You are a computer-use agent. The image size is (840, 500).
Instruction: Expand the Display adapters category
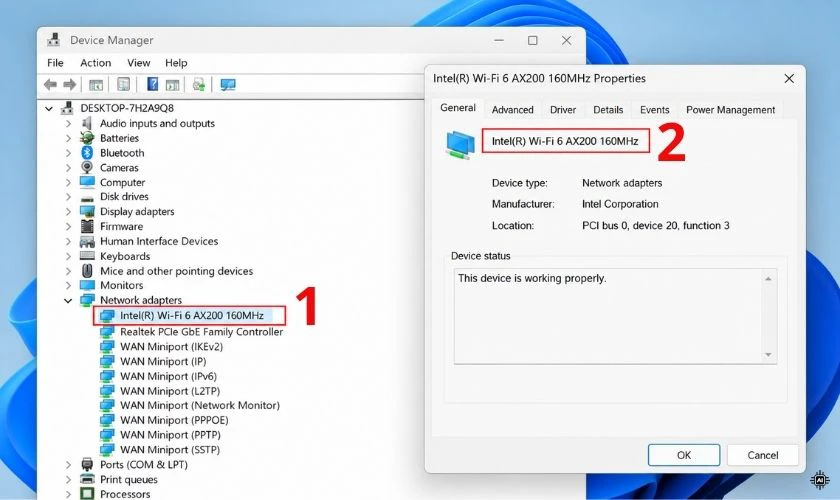68,212
